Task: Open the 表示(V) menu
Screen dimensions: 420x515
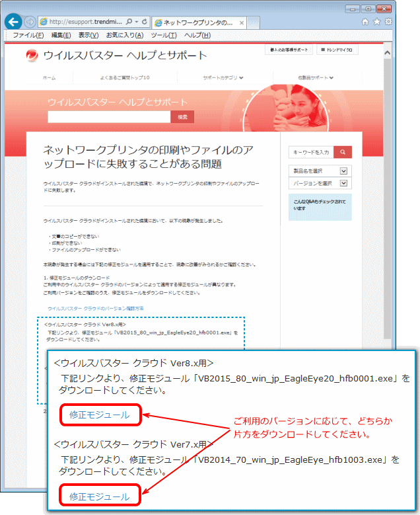Action: tap(88, 36)
